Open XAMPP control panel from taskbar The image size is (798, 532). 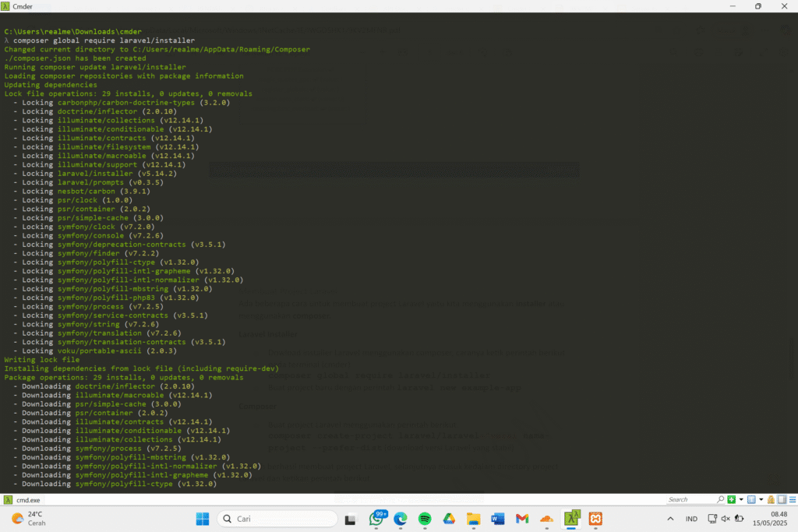point(595,519)
